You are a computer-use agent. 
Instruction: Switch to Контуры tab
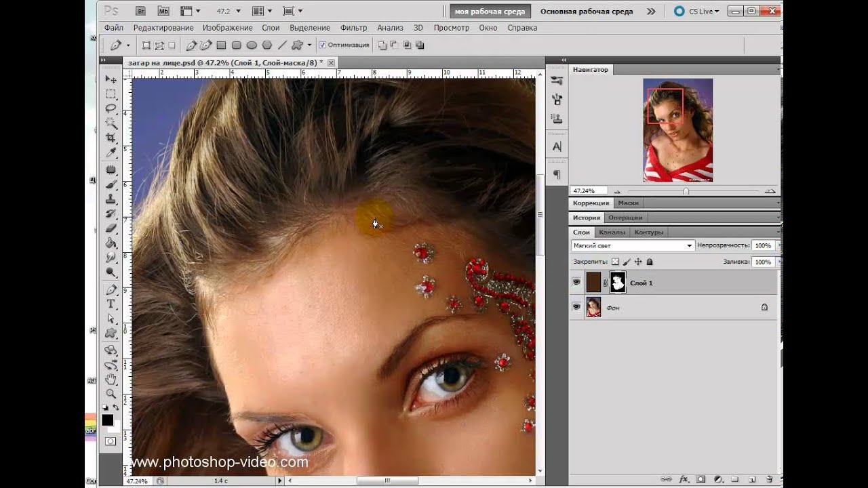click(648, 232)
